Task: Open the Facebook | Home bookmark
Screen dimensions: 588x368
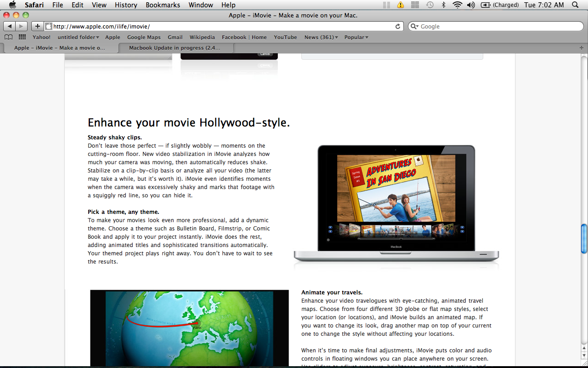Action: pyautogui.click(x=244, y=37)
